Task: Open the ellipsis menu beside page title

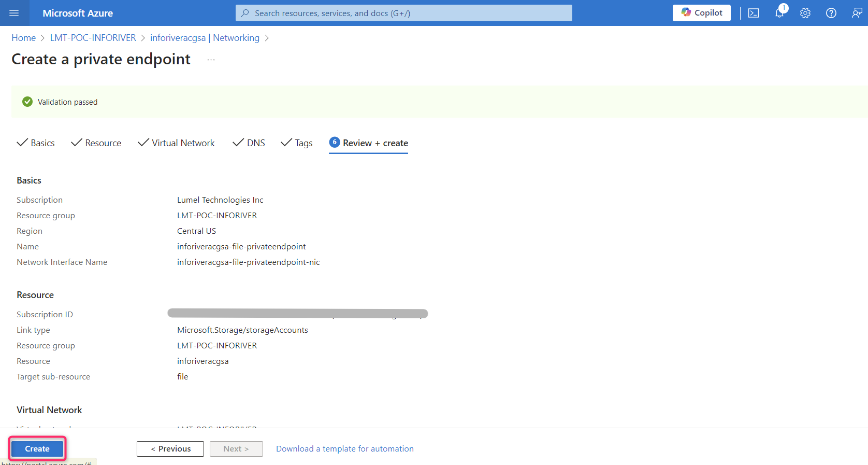Action: point(211,60)
